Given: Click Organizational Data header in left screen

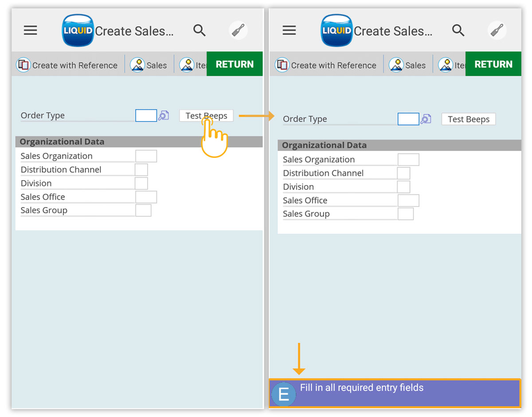Looking at the screenshot, I should (x=139, y=142).
